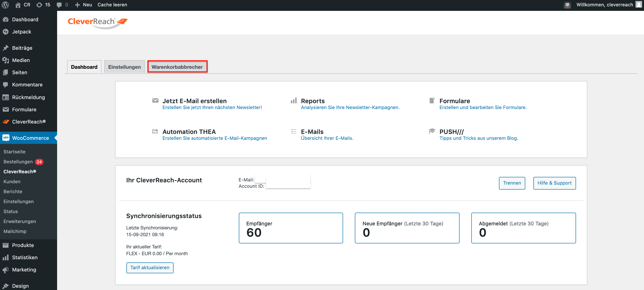644x290 pixels.
Task: Click the Hilfe & Support button
Action: 554,183
